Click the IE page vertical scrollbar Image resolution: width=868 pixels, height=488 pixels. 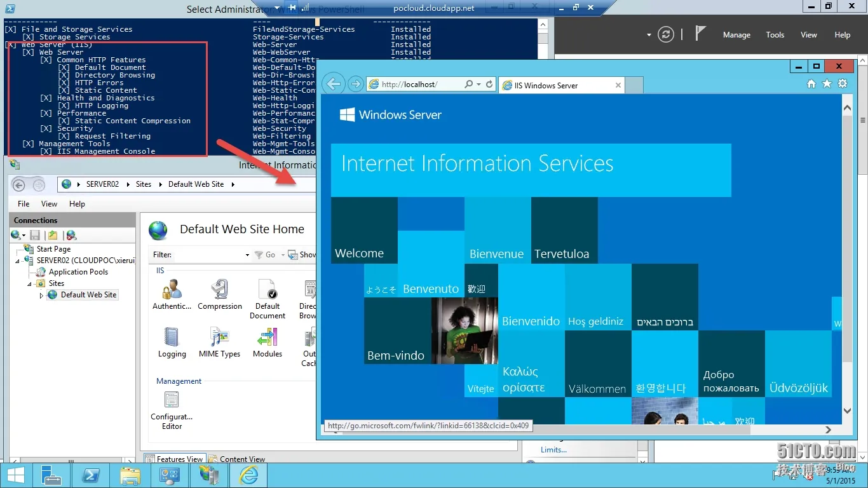[x=847, y=261]
